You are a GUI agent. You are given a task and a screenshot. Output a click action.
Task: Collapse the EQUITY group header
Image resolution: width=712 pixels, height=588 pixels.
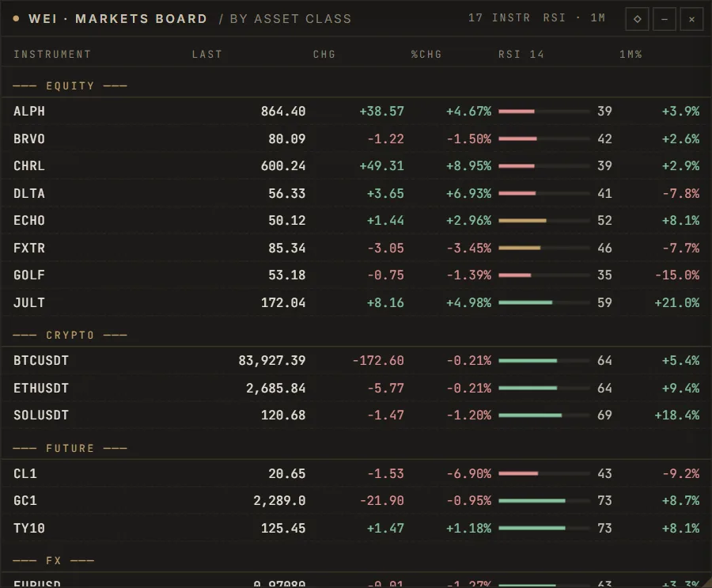coord(70,86)
